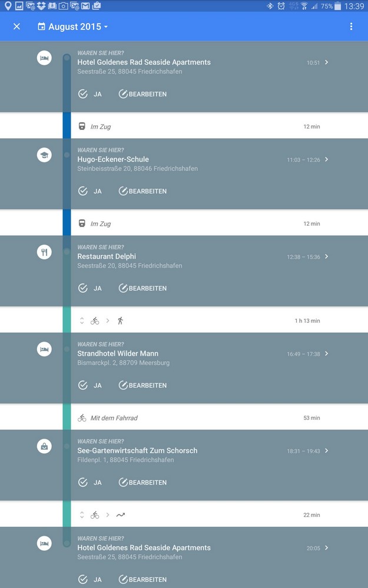Open Hugo-Eckener-Schule place entry
The height and width of the screenshot is (588, 368).
[x=113, y=159]
